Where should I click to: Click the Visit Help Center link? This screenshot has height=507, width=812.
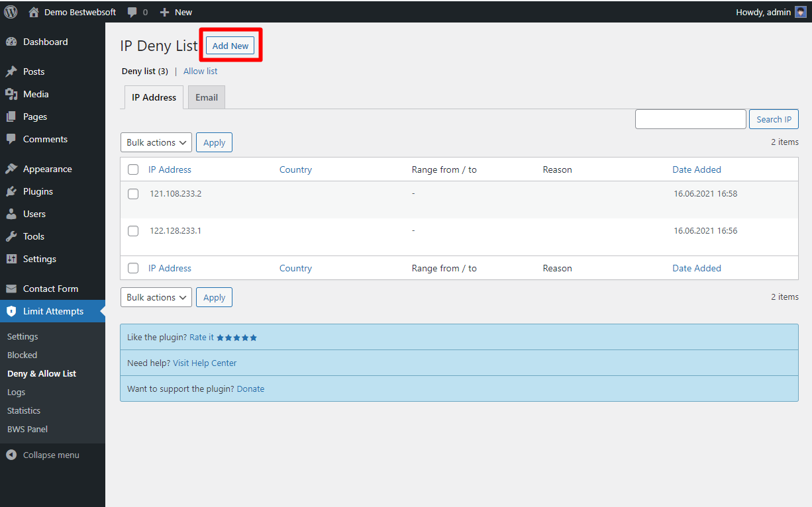tap(205, 363)
